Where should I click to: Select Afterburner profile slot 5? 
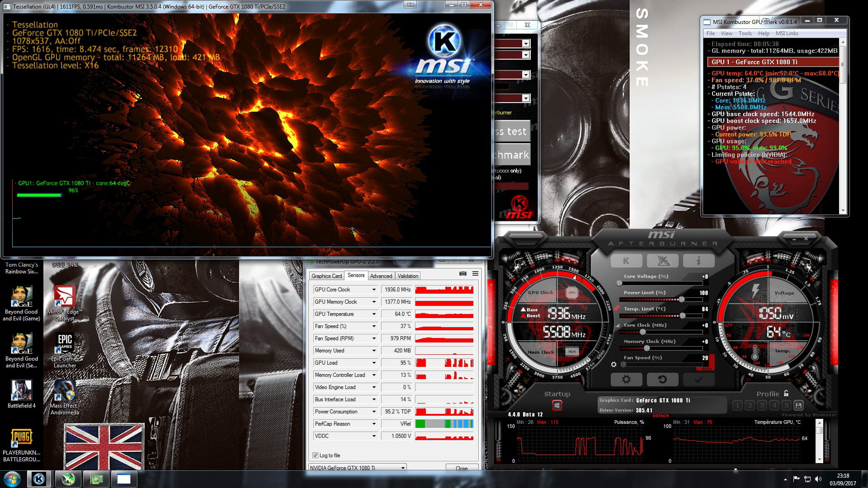coord(787,405)
